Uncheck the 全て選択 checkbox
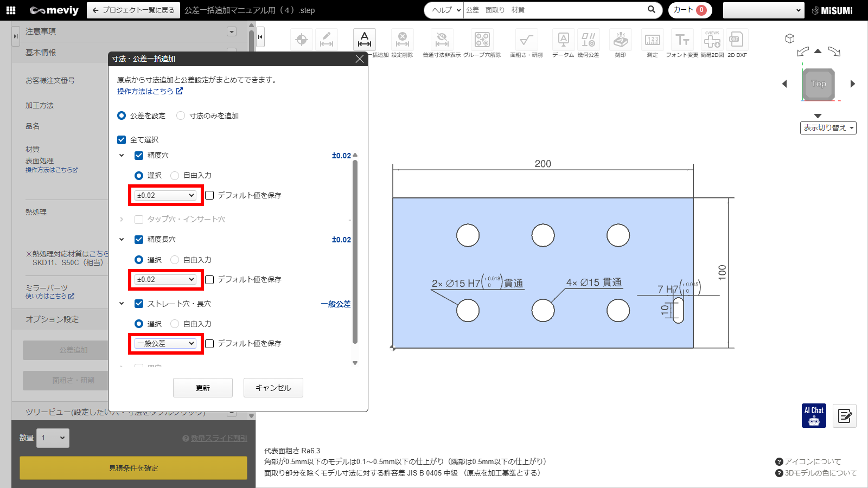Viewport: 868px width, 488px height. pyautogui.click(x=122, y=140)
